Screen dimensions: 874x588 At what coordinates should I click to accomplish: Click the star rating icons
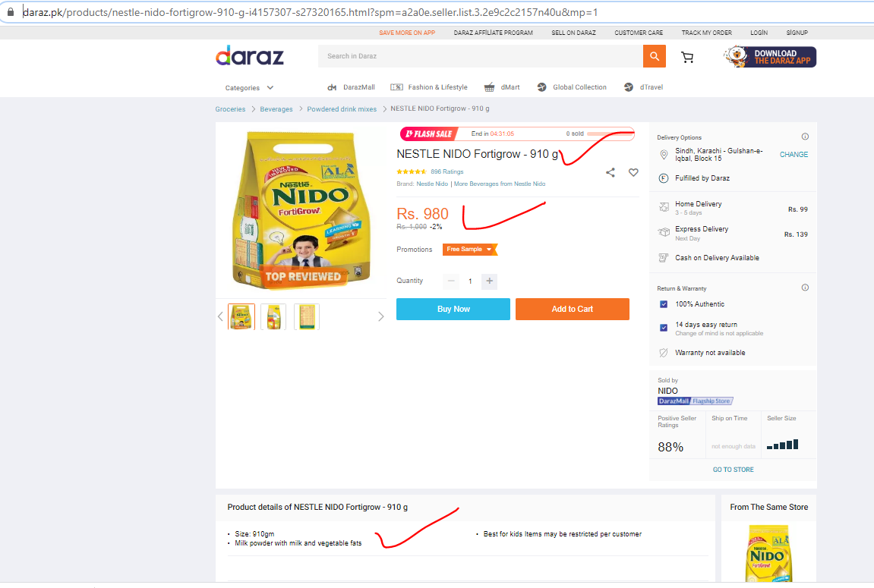[412, 171]
